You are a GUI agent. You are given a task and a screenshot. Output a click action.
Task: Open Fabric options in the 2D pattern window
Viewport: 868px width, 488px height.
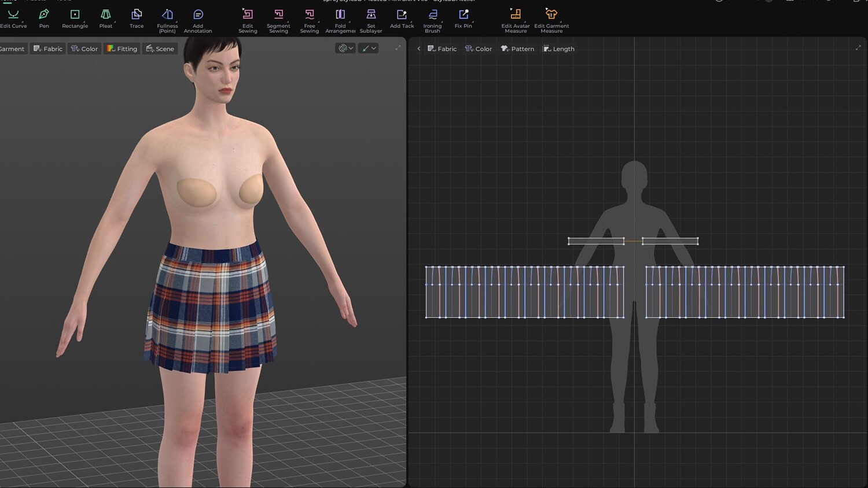(x=442, y=49)
